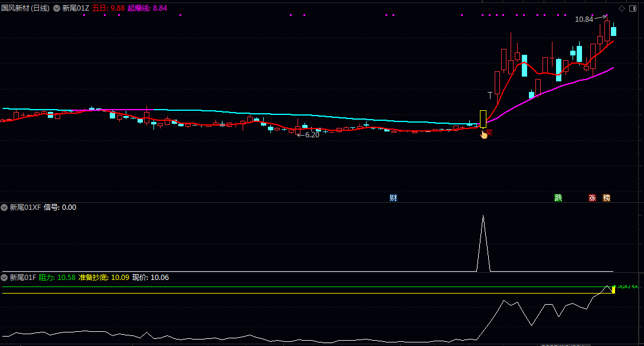The height and width of the screenshot is (346, 644).
Task: Click the orange 榜 ranking marker icon
Action: 606,197
